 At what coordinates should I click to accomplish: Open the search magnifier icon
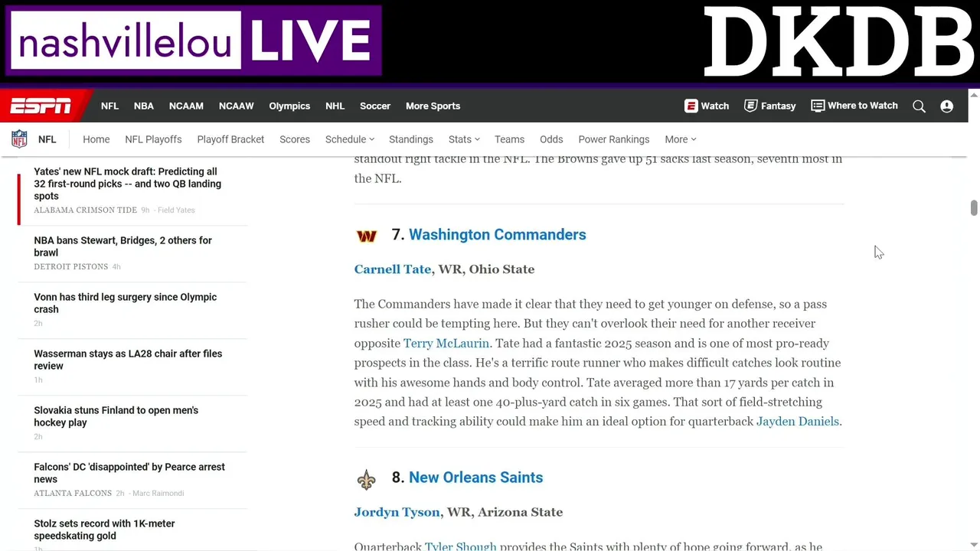coord(919,106)
